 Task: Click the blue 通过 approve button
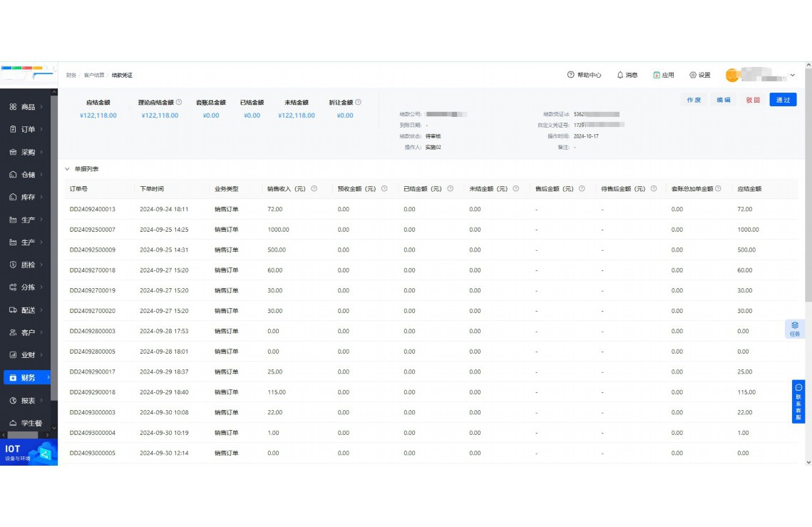(782, 100)
